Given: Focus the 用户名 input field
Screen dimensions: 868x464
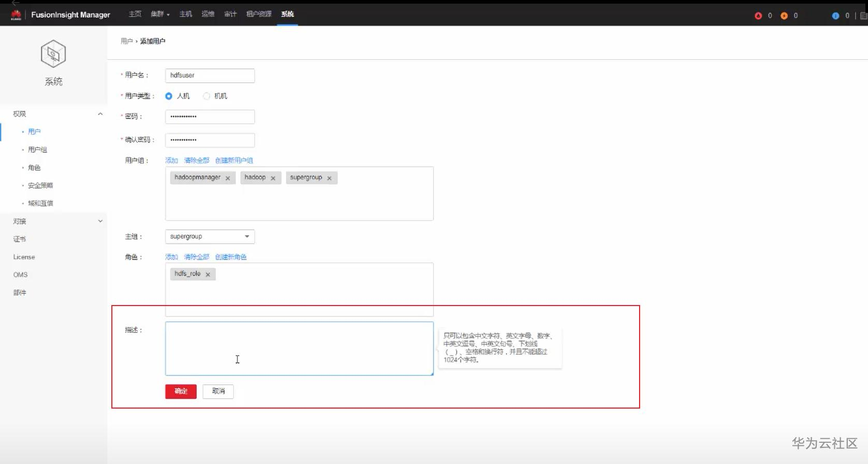Looking at the screenshot, I should [x=210, y=76].
